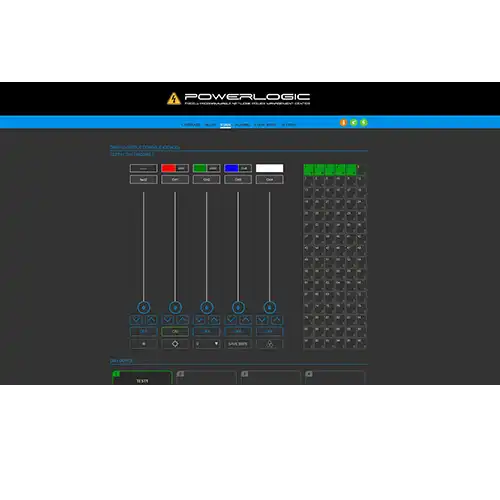This screenshot has width=500, height=500.
Task: Click up chevron under the red channel fader
Action: 183,320
